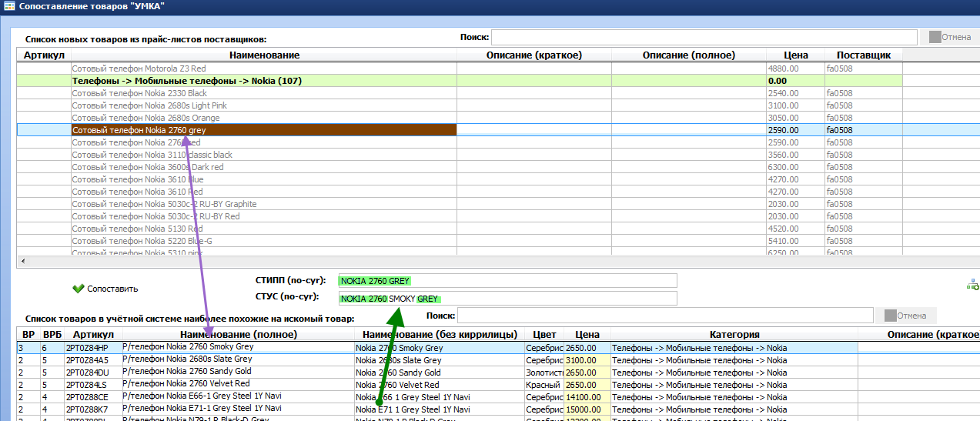
Task: Click the Поставщик column header
Action: click(x=864, y=55)
